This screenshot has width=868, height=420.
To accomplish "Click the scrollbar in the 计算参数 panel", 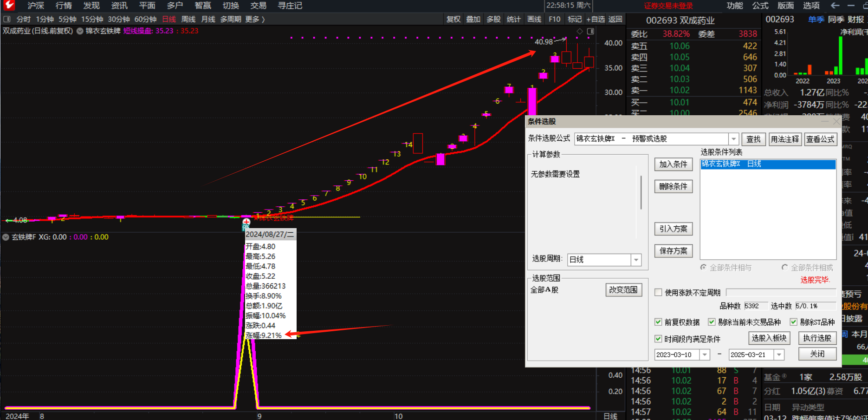I will (x=641, y=192).
